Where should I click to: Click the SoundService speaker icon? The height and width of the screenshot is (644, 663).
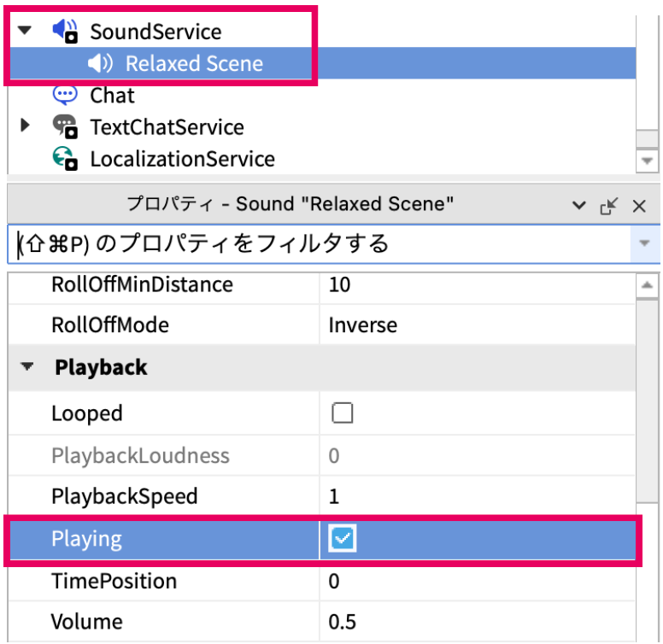(x=65, y=32)
